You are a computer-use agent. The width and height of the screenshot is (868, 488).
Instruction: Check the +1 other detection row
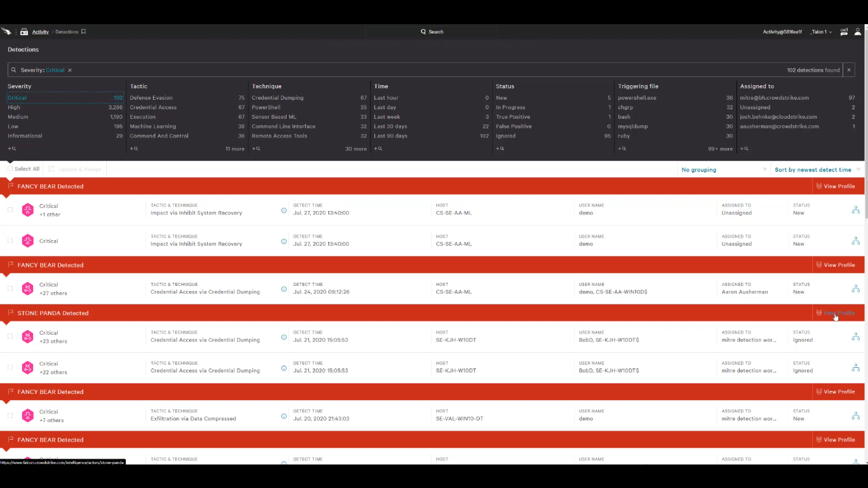tap(10, 210)
